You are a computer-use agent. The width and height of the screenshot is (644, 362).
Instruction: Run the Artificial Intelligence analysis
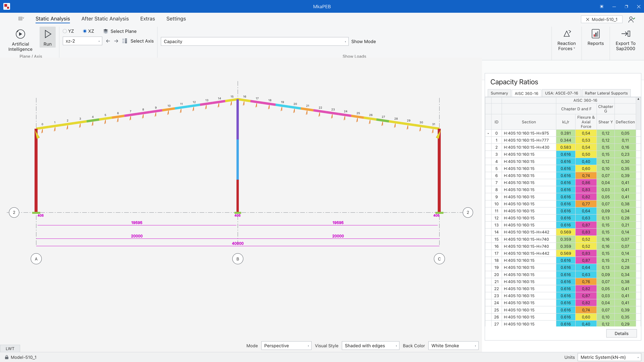point(20,40)
